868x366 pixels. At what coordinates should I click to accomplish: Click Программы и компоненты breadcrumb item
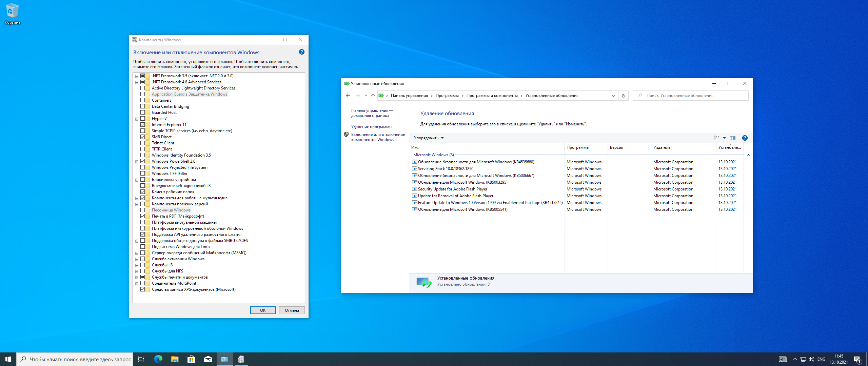pos(492,96)
